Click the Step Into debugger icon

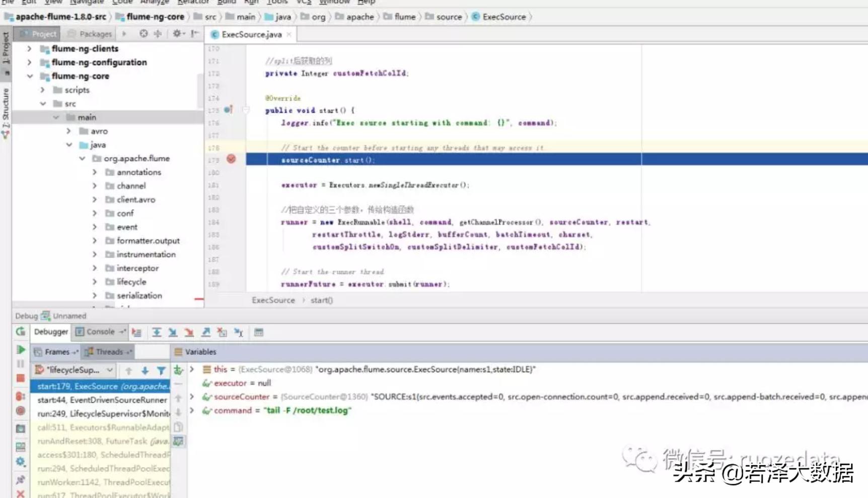173,333
